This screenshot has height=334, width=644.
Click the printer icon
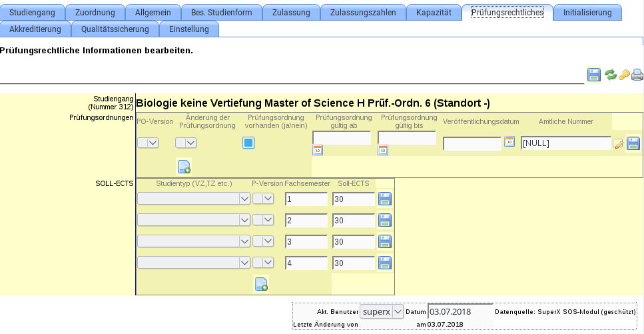pos(637,75)
